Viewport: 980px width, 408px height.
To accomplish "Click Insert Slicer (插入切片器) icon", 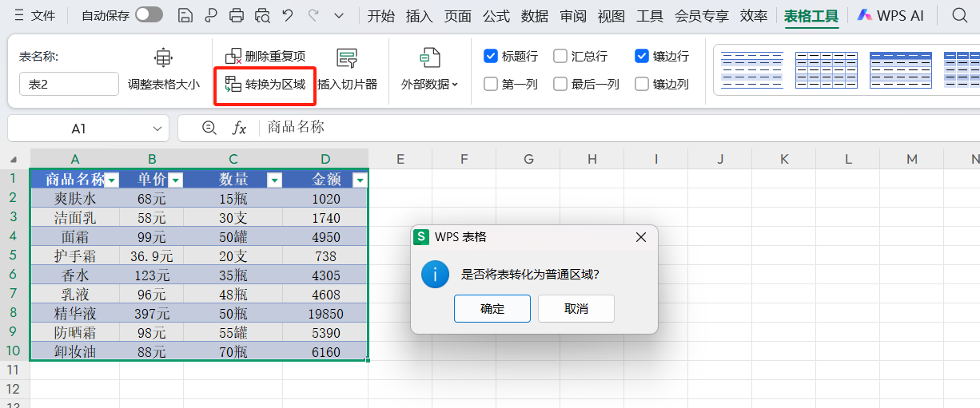I will [x=347, y=57].
